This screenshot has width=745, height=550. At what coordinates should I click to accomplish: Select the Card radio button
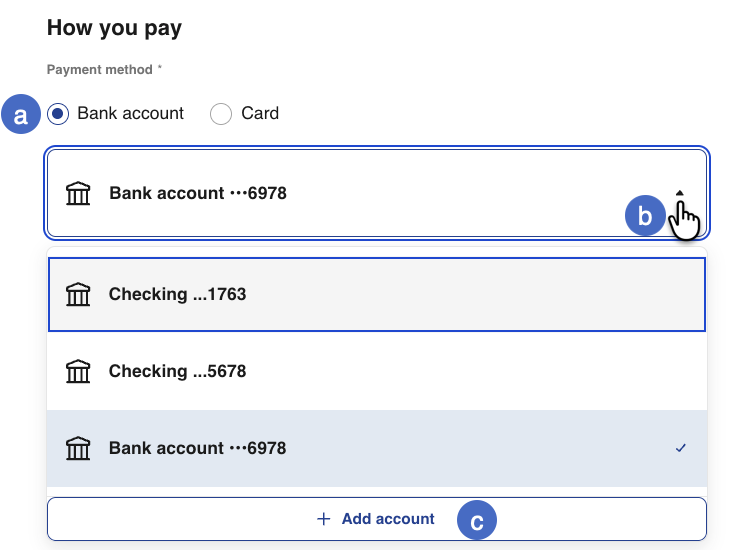pos(221,114)
